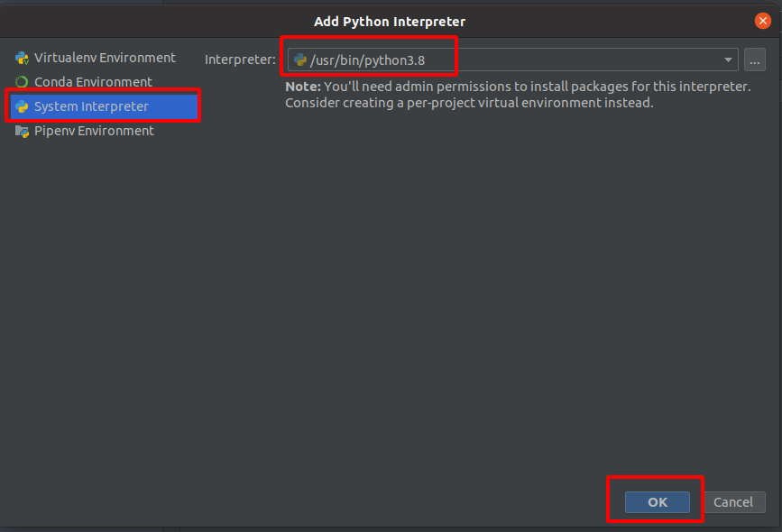Viewport: 782px width, 532px height.
Task: Click the green Conda Environment icon
Action: click(22, 82)
